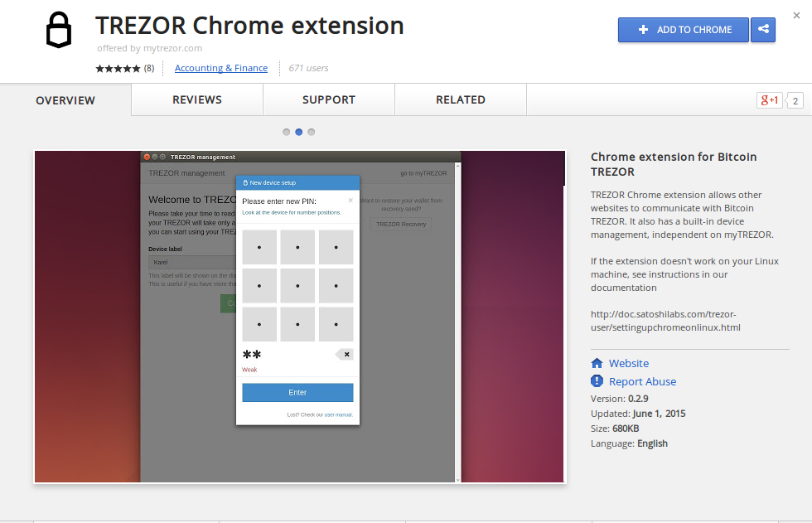This screenshot has height=523, width=812.
Task: Click the 'Size: 680KB' text
Action: (615, 429)
